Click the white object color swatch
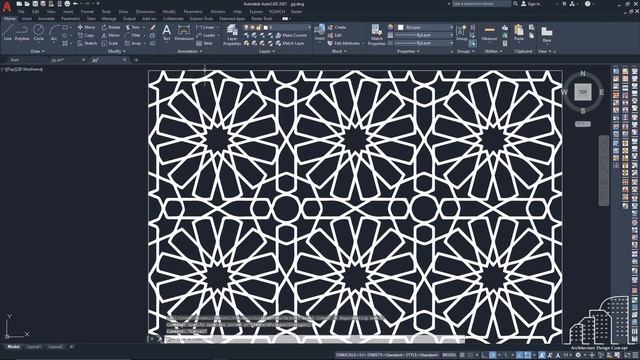Image resolution: width=640 pixels, height=360 pixels. [x=401, y=27]
